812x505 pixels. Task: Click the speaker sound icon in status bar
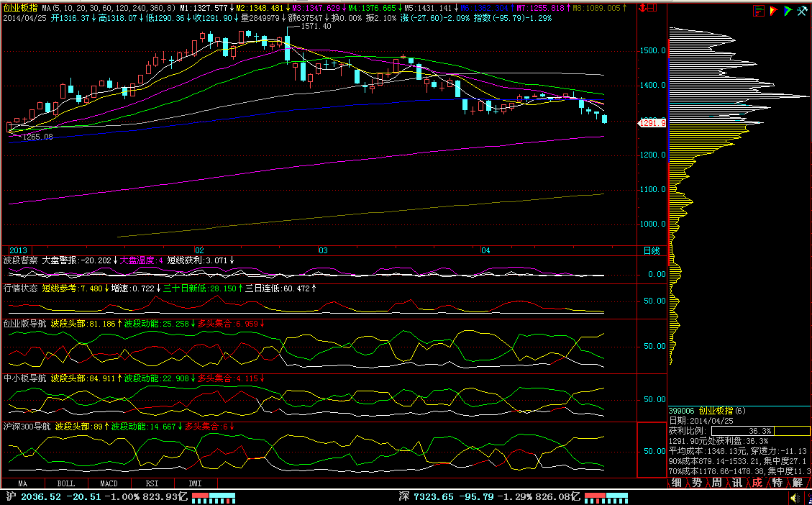[793, 497]
